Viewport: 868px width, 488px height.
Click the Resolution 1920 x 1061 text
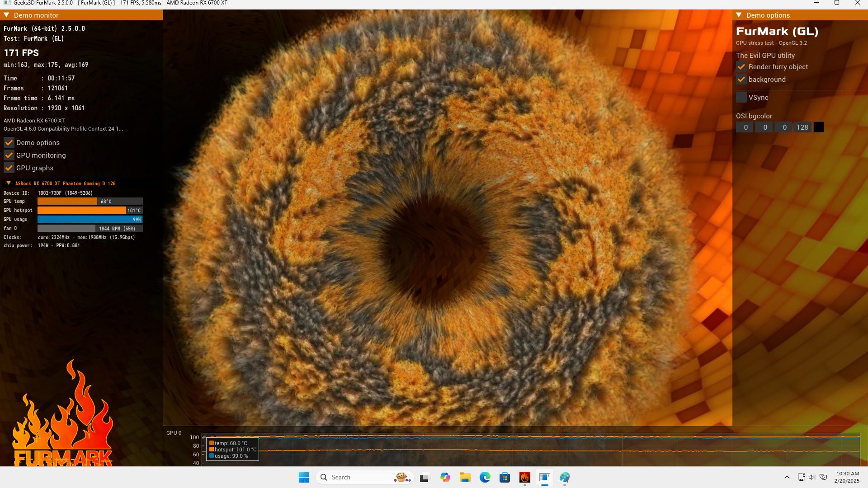(x=66, y=108)
